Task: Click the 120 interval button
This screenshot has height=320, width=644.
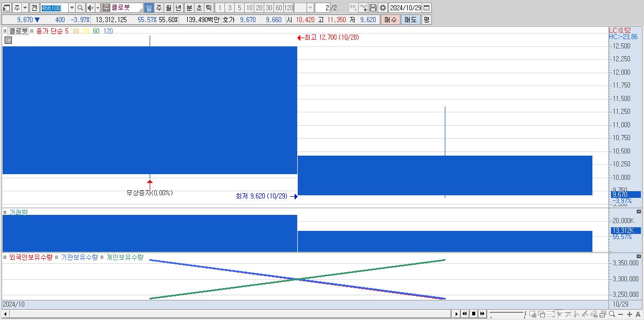Action: [x=288, y=8]
